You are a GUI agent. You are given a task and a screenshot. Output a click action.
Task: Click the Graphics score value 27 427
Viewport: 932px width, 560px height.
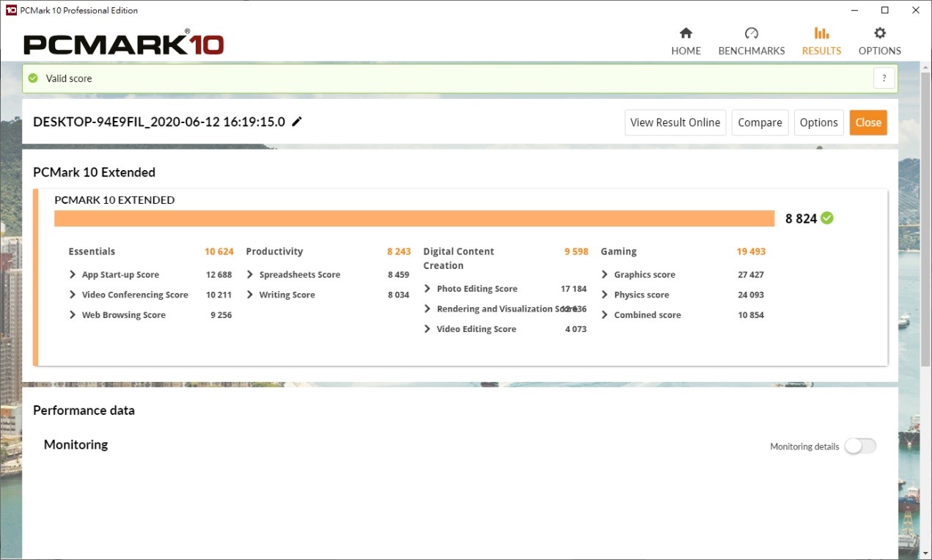point(751,274)
